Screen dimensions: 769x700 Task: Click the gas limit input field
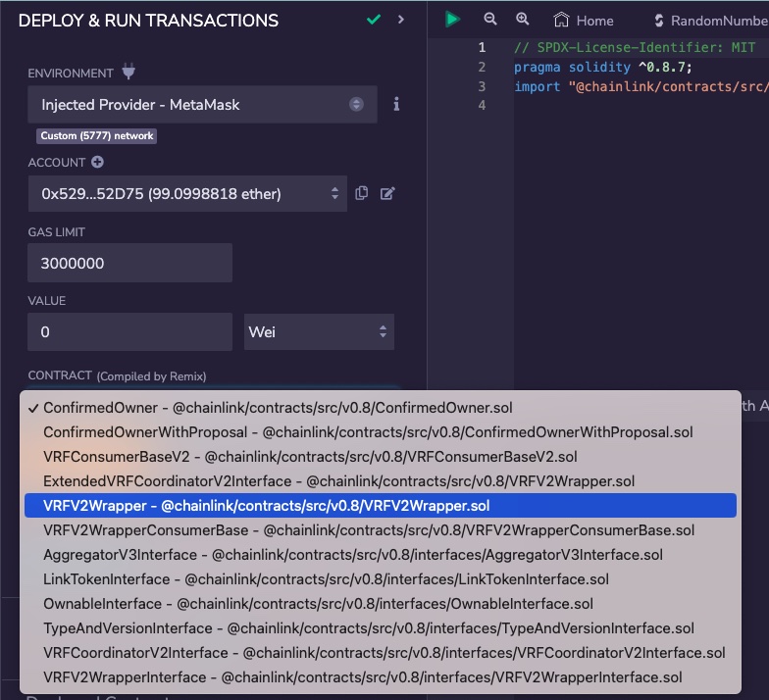[129, 264]
